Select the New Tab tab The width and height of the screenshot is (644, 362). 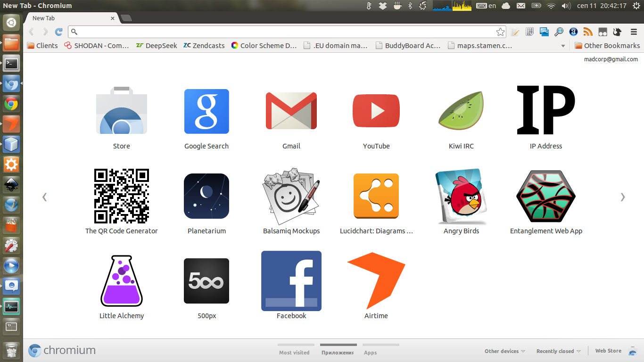pos(72,18)
